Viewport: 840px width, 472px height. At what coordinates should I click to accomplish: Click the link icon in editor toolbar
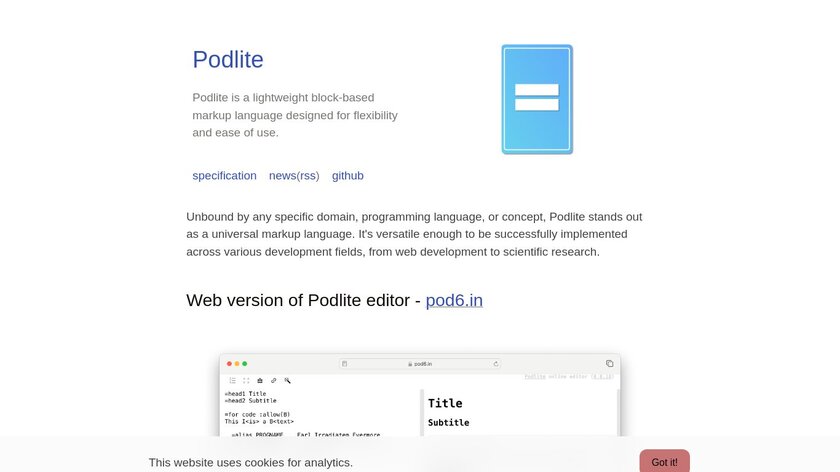click(x=274, y=380)
